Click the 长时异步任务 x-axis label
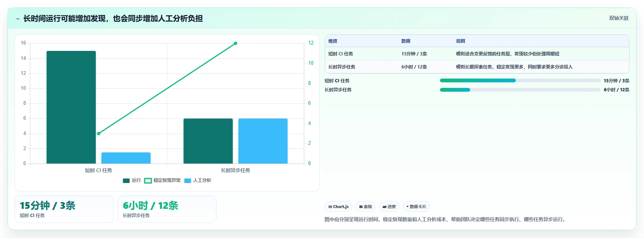Viewport: 644px width, 238px height. [x=235, y=170]
